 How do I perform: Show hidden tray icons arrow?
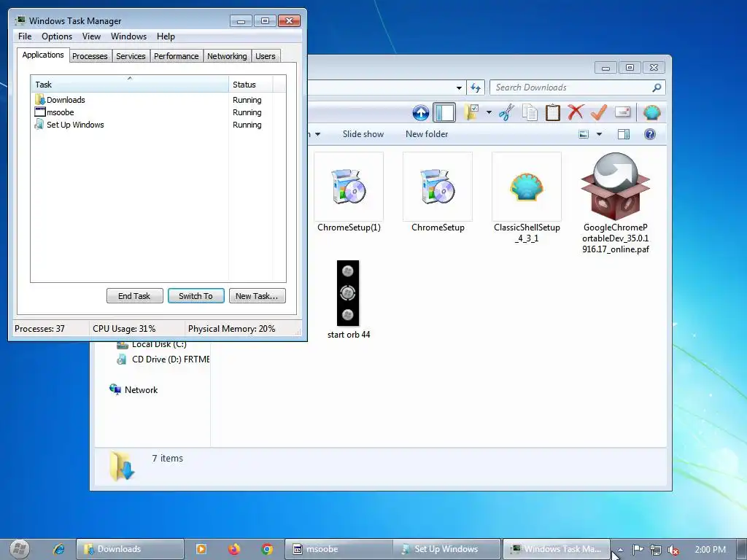pyautogui.click(x=620, y=550)
